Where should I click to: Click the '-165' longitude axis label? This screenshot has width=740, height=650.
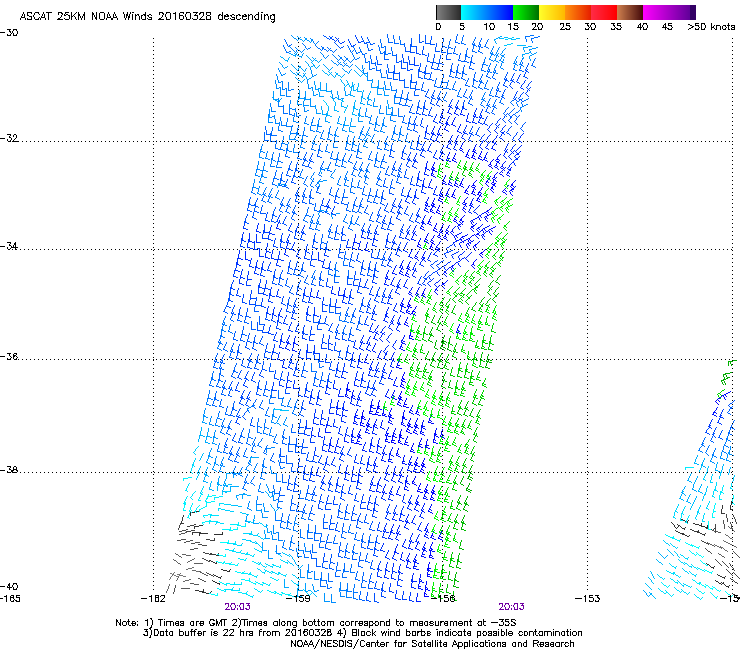coord(10,599)
